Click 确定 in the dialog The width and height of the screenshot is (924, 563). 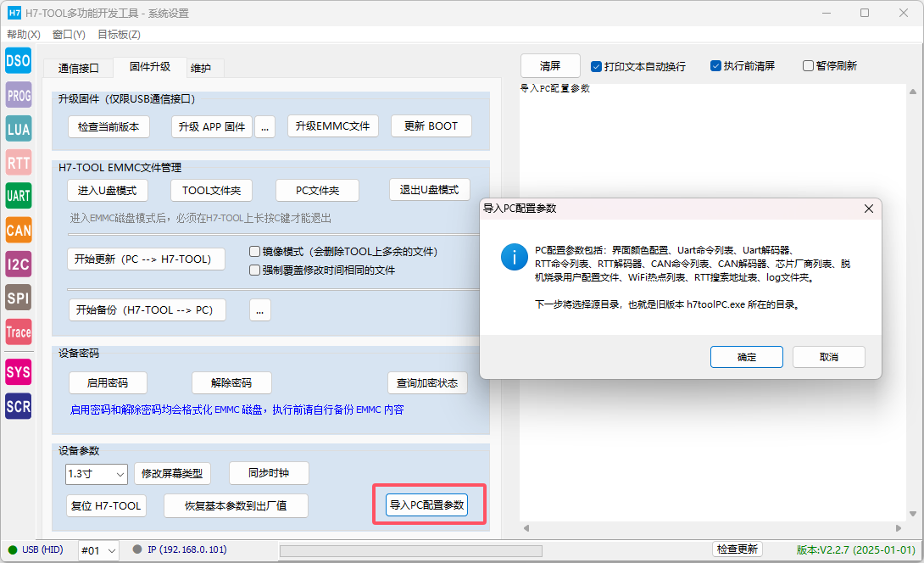(x=747, y=357)
